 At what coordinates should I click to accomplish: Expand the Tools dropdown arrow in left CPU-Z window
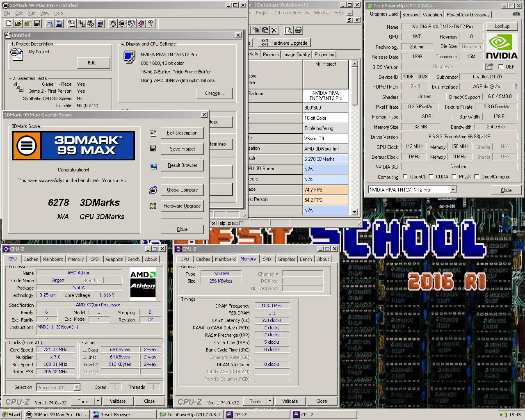pos(98,401)
